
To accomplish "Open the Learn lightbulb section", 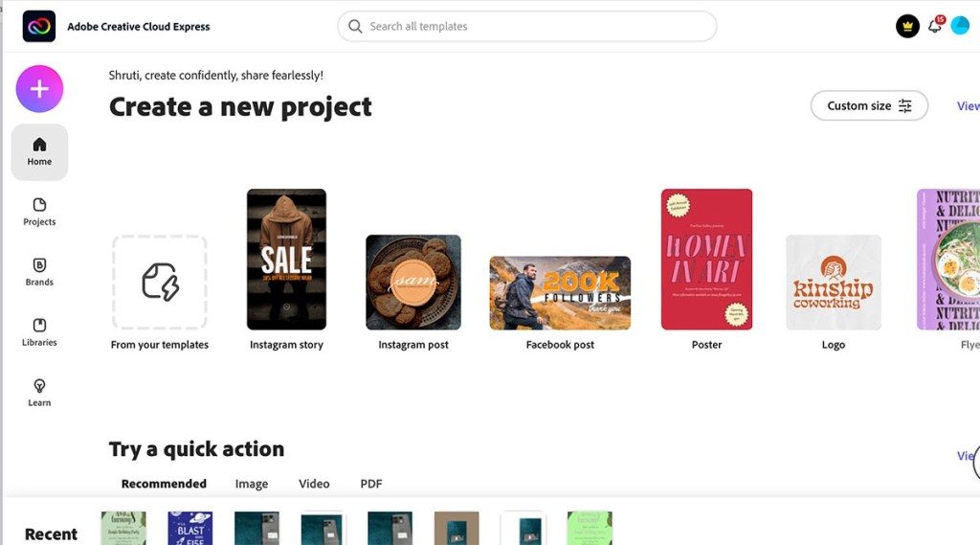I will click(39, 393).
